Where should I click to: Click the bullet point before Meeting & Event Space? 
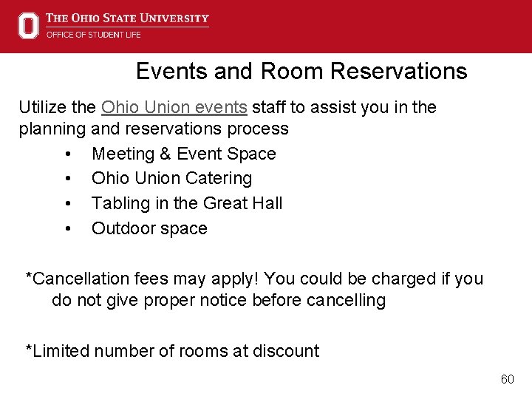pyautogui.click(x=68, y=154)
